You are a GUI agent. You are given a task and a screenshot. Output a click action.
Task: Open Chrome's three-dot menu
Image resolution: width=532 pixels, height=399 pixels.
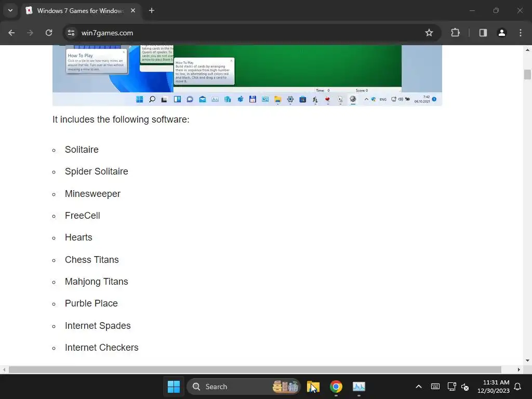(521, 33)
